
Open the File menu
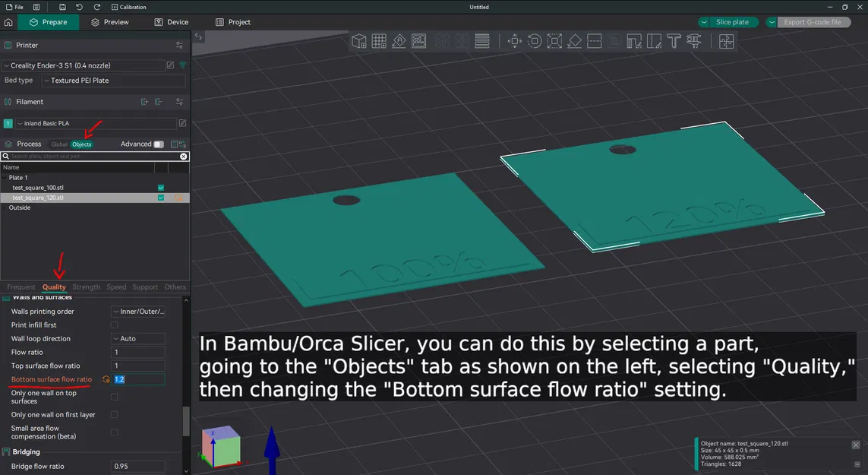coord(15,7)
